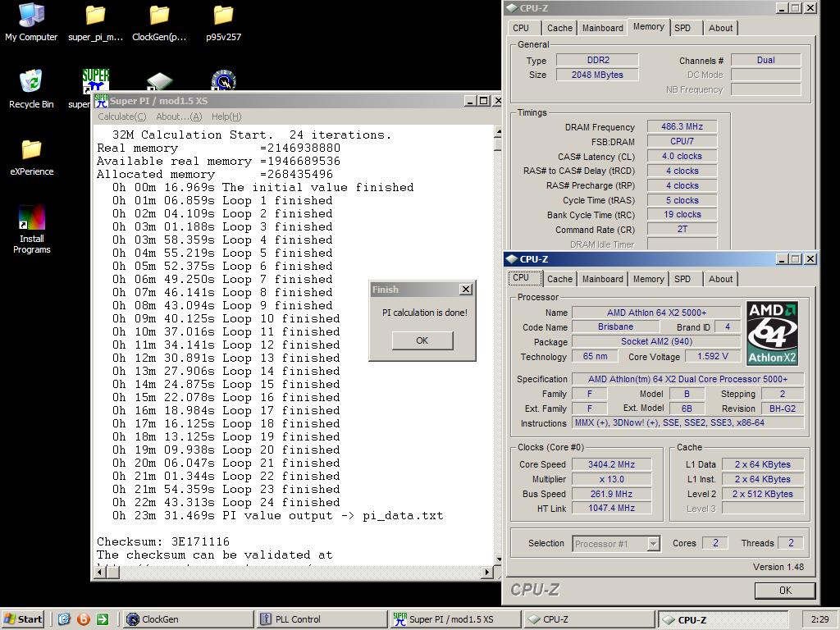Click the Loop 24 finished line
Image resolution: width=840 pixels, height=630 pixels.
pyautogui.click(x=226, y=503)
